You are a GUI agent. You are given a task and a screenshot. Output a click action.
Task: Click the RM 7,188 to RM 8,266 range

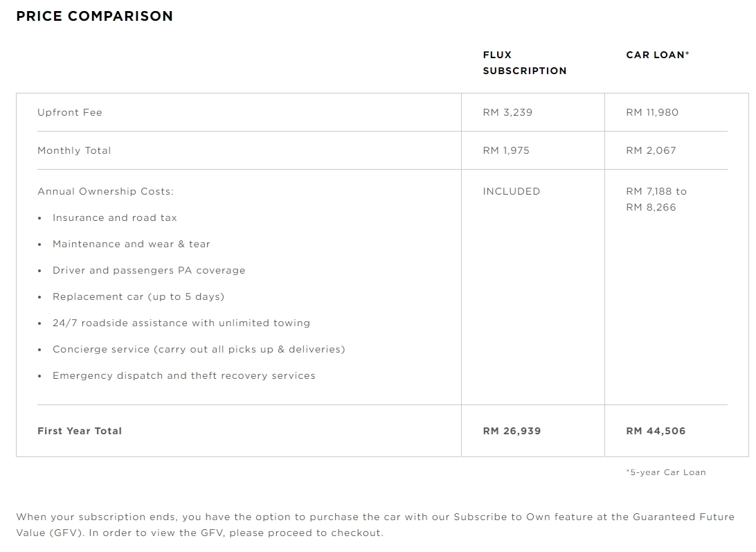[x=656, y=199]
